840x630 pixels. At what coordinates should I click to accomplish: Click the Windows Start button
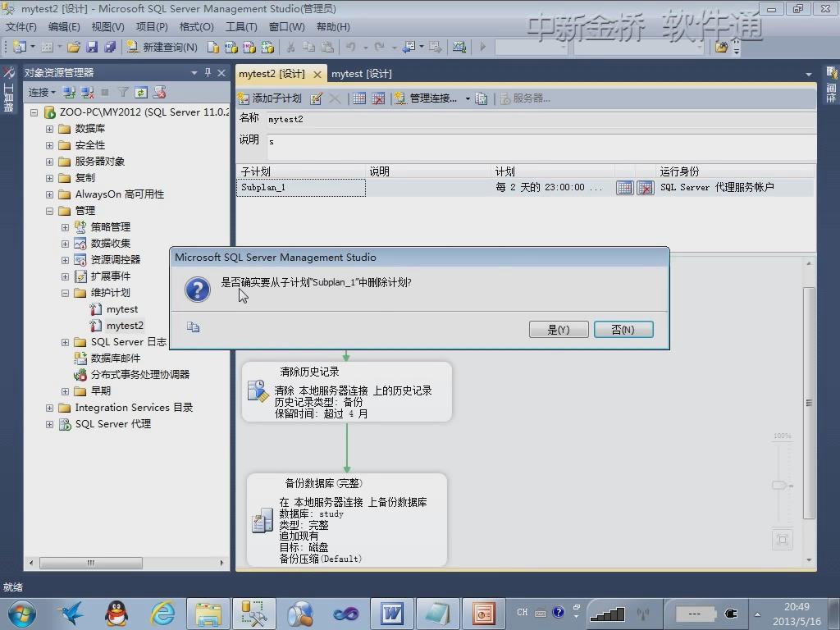[21, 614]
